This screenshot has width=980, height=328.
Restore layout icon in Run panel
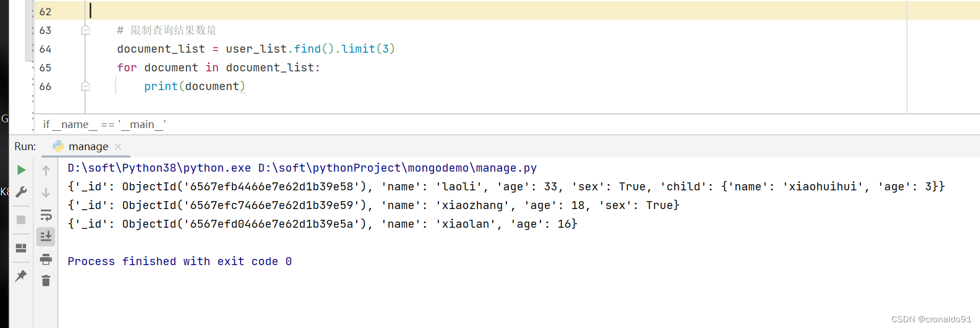(21, 248)
